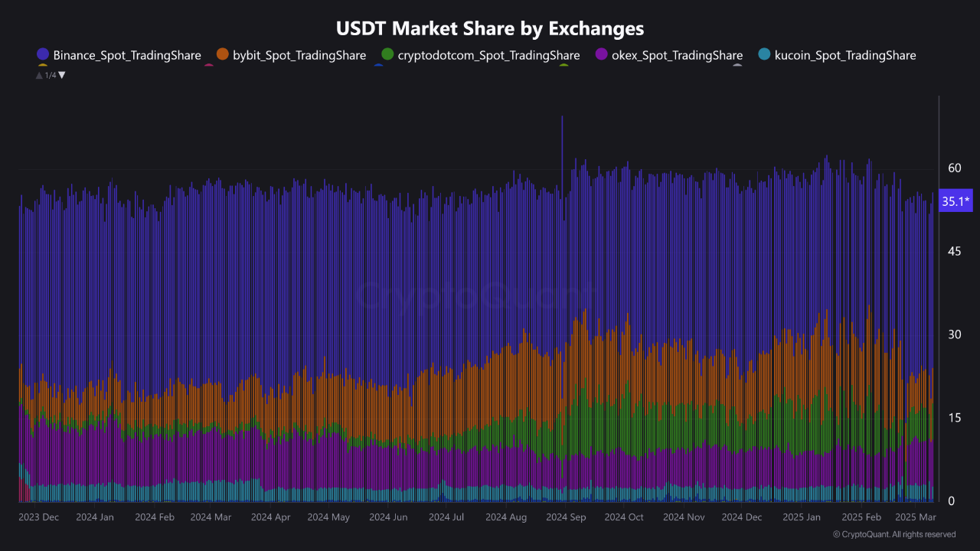Select the cryptodotcom_Spot_TradingShare legend label
This screenshot has height=551, width=980.
[487, 55]
